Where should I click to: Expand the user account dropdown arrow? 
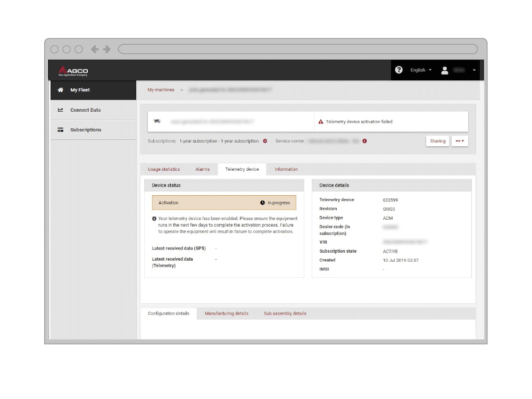pos(474,70)
